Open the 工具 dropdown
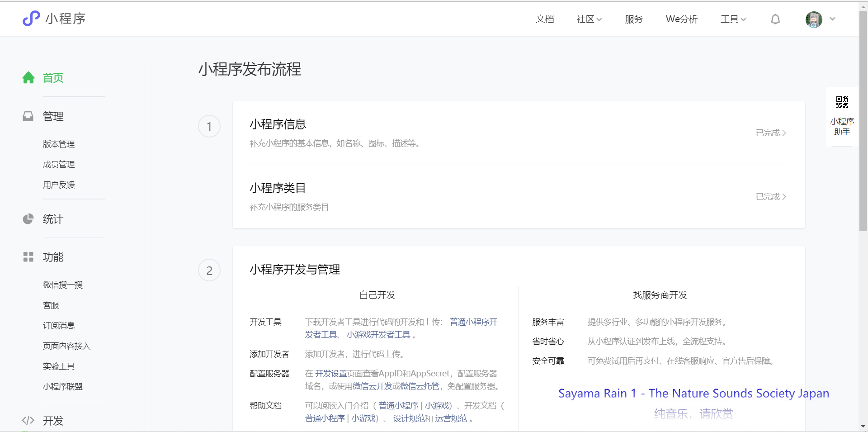868x432 pixels. coord(732,19)
